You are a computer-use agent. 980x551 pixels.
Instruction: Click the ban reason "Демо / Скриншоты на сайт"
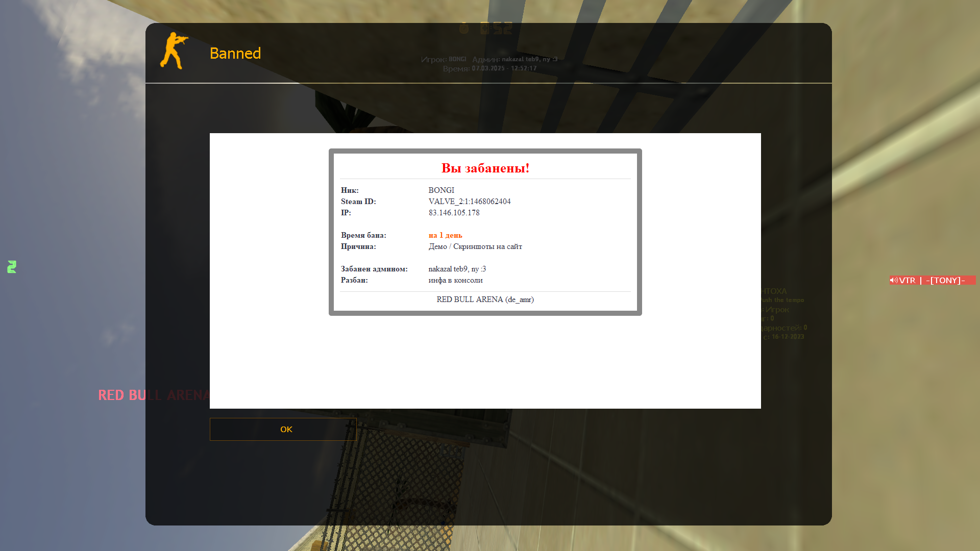tap(475, 246)
